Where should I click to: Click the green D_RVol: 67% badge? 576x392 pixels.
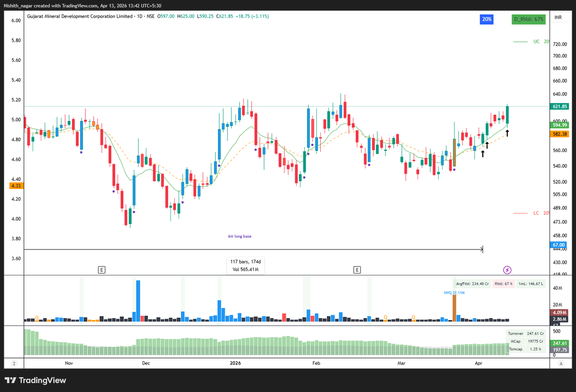pyautogui.click(x=528, y=19)
